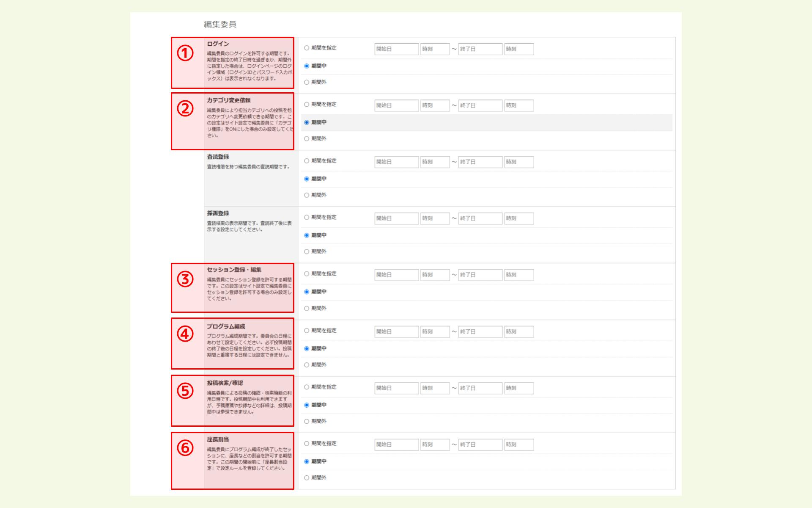Click ログイン 終了日 date field
The width and height of the screenshot is (812, 508).
click(x=480, y=49)
